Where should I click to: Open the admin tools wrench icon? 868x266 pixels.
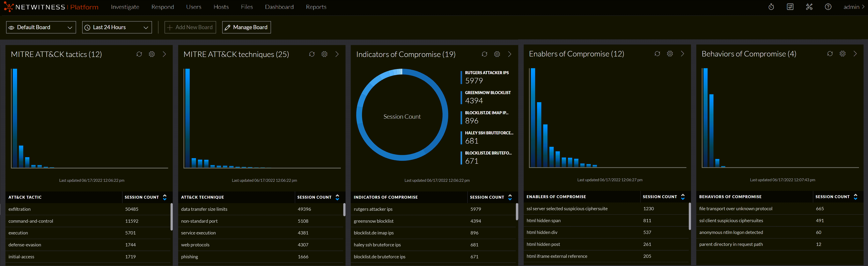tap(809, 7)
